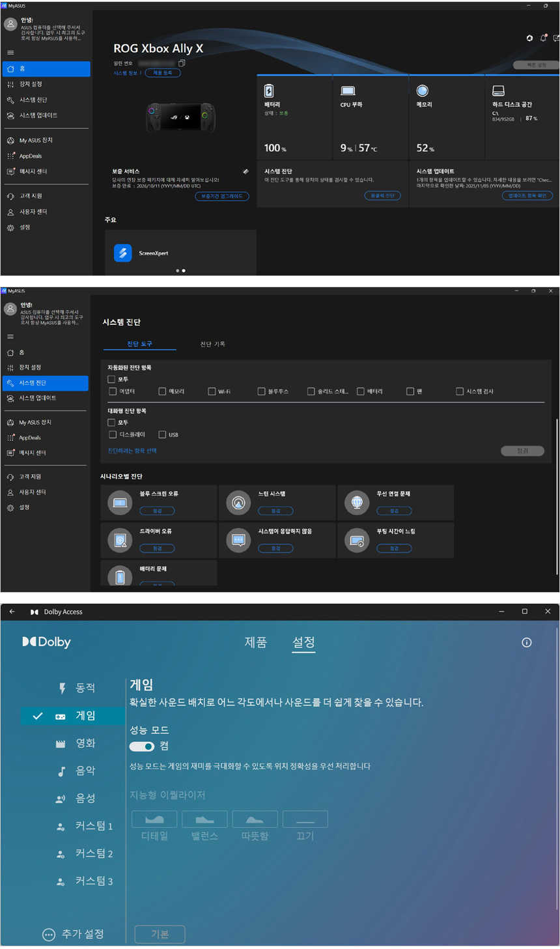
Task: Choose the 동적 dynamic profile in Dolby
Action: click(x=85, y=688)
